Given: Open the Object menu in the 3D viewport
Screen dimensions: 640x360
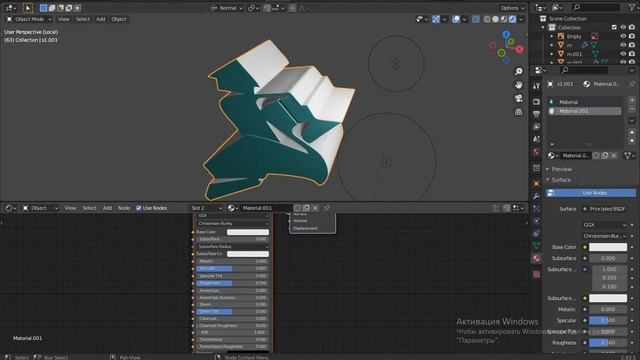Looking at the screenshot, I should (x=119, y=19).
